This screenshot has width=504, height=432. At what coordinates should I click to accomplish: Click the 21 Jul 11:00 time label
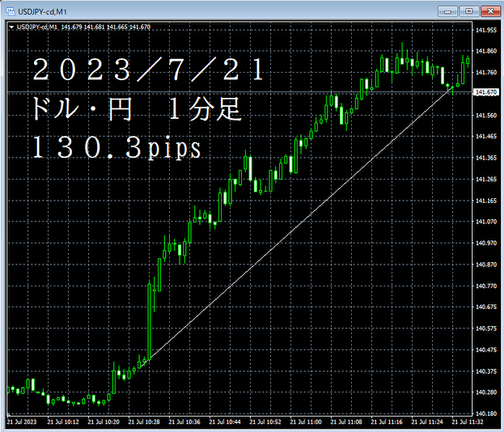click(306, 421)
